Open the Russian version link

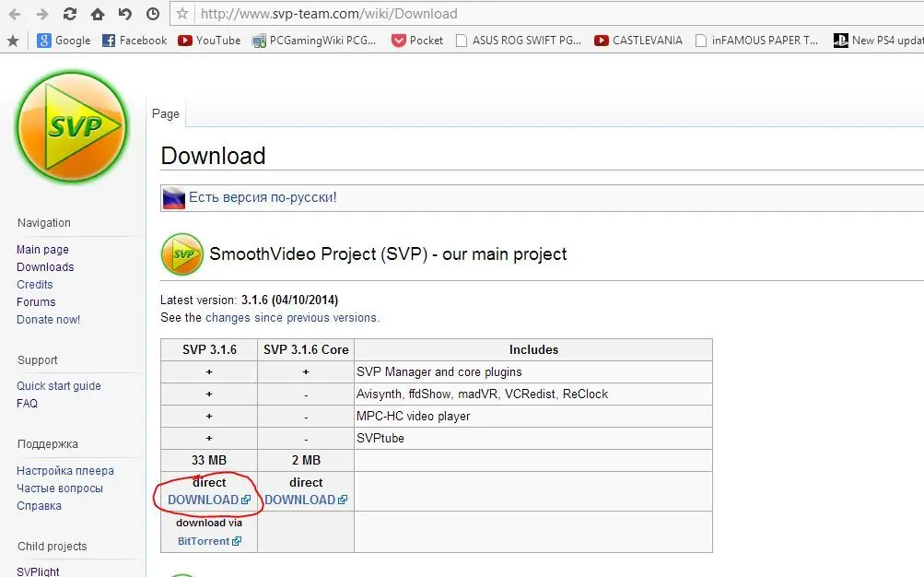(x=263, y=197)
